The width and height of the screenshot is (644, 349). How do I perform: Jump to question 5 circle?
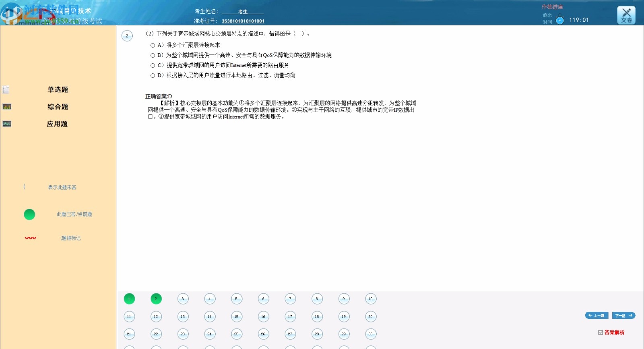tap(237, 299)
